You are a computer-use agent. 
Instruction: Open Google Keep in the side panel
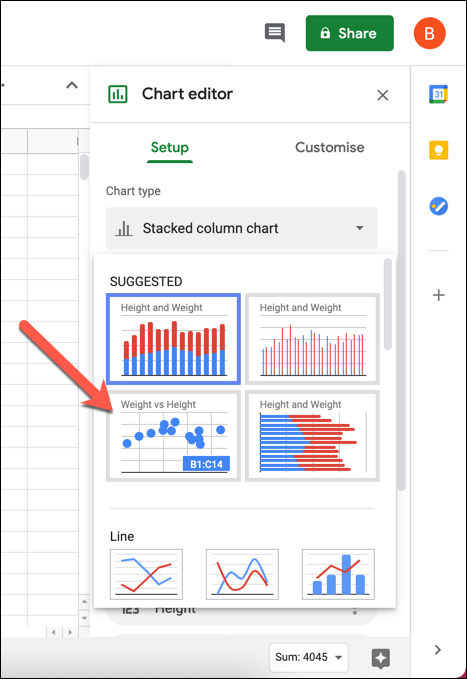click(x=438, y=150)
